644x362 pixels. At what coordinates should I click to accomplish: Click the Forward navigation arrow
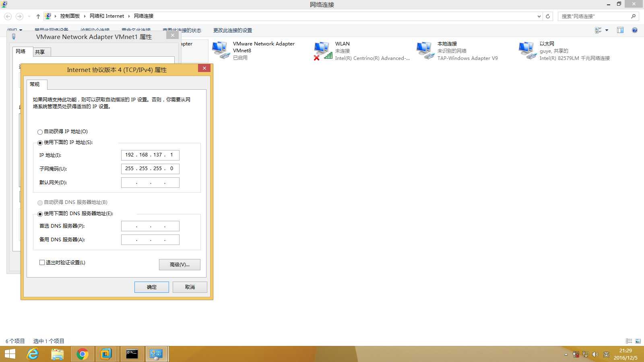coord(19,16)
